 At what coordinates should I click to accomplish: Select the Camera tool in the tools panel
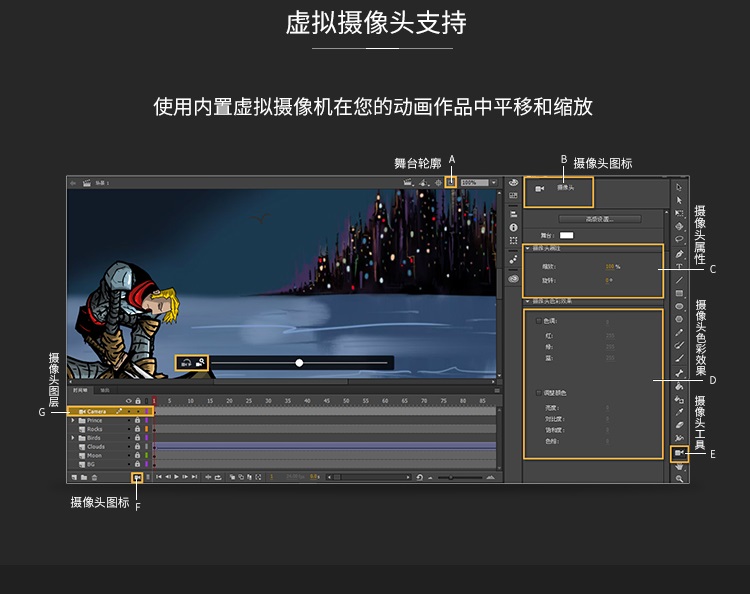tap(679, 453)
